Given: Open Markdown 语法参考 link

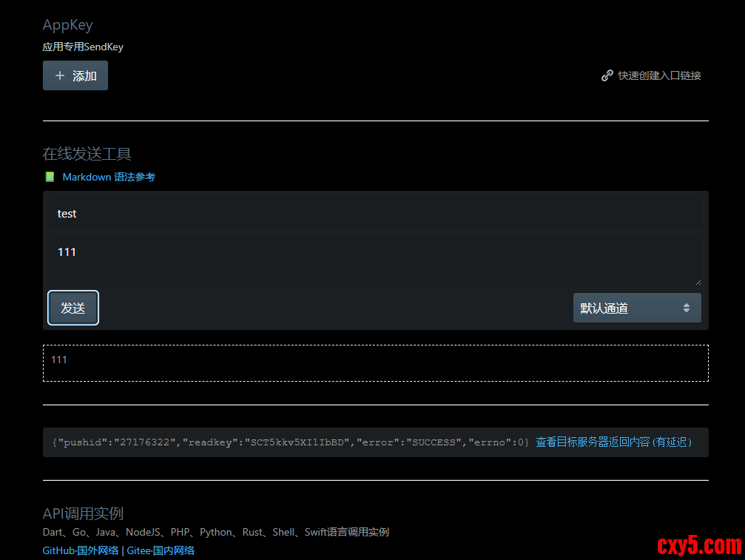Looking at the screenshot, I should pos(109,177).
